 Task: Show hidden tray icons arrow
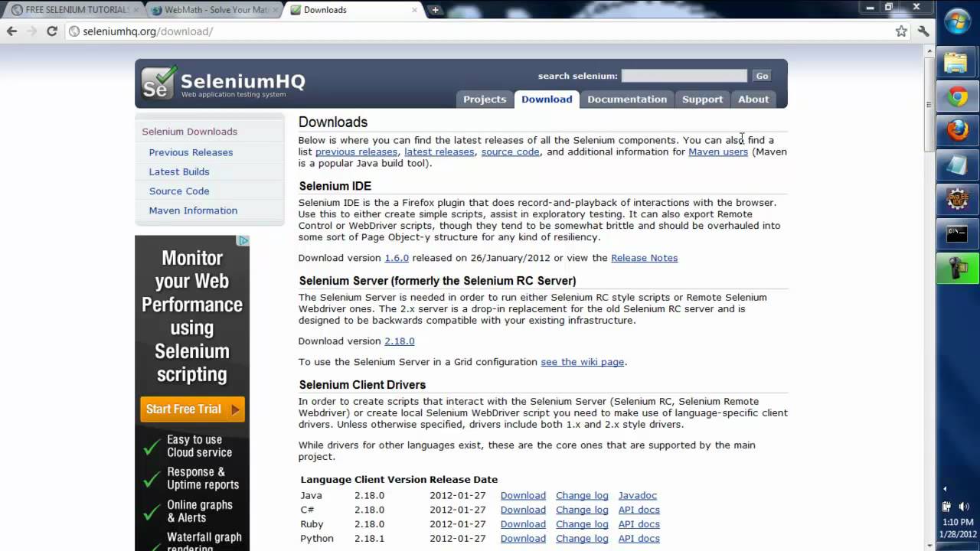click(945, 488)
